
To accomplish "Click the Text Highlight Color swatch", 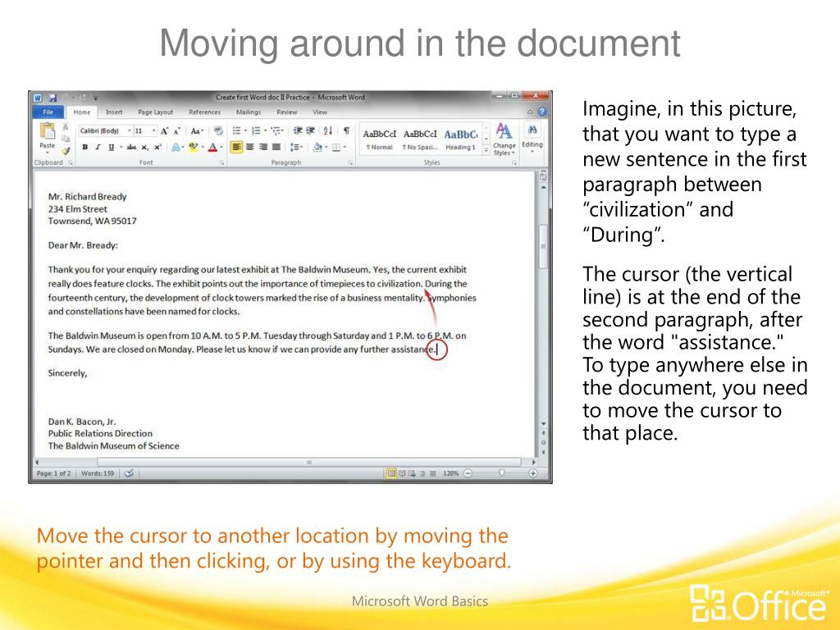I will [194, 148].
